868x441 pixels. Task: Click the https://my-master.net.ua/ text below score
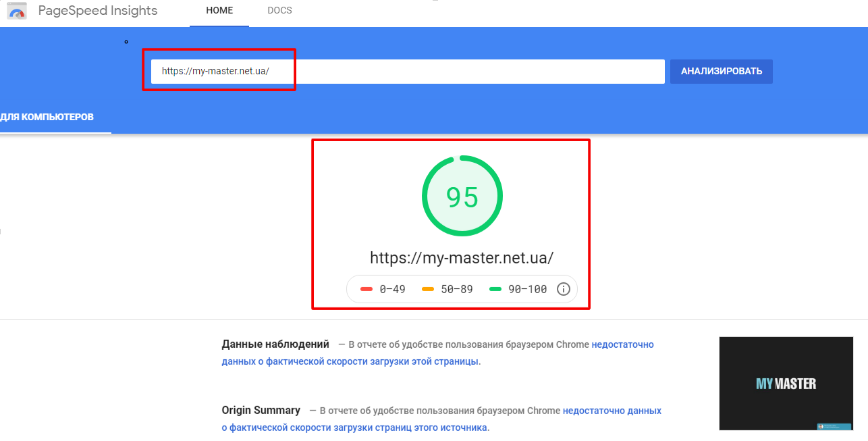(x=462, y=257)
